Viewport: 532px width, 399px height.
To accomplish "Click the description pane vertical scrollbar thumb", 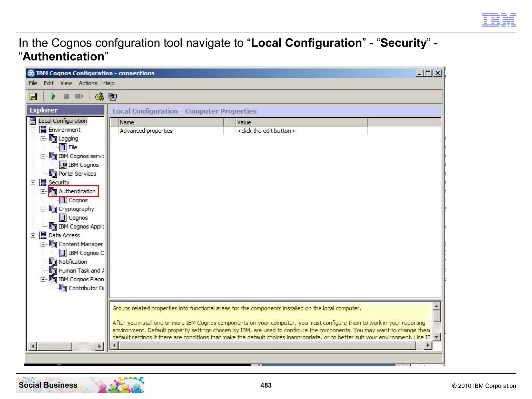I will point(436,316).
